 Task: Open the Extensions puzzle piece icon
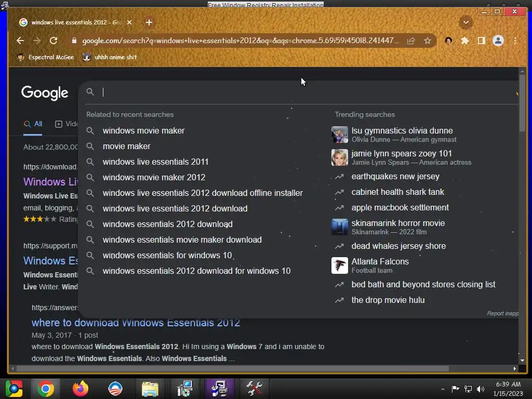tap(465, 41)
